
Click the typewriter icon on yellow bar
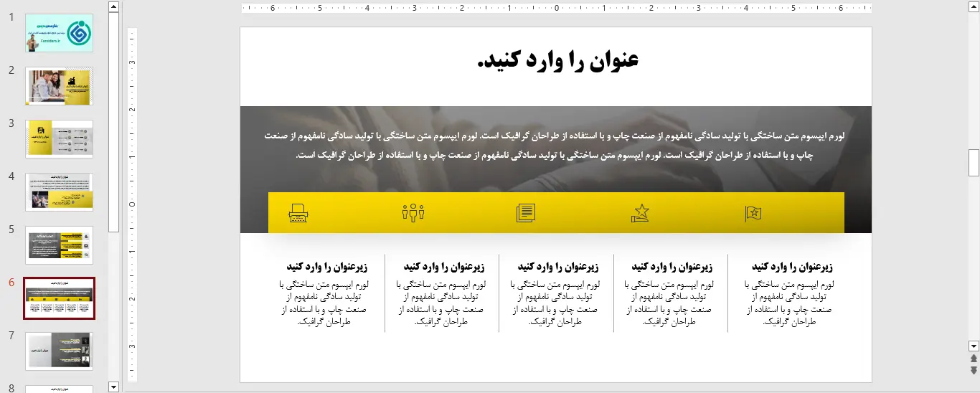coord(298,213)
